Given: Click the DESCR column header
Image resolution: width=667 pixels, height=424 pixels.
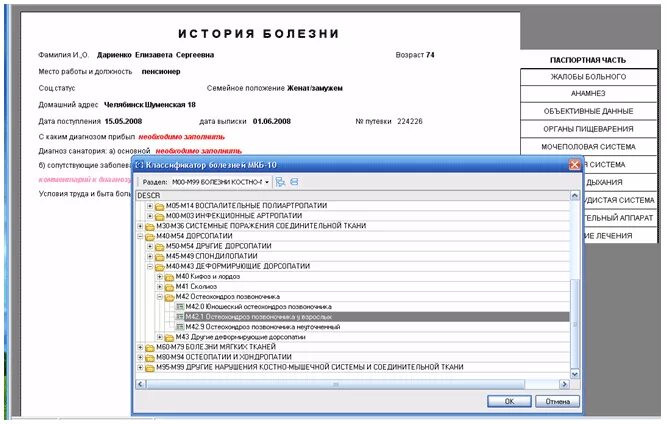Looking at the screenshot, I should point(353,196).
